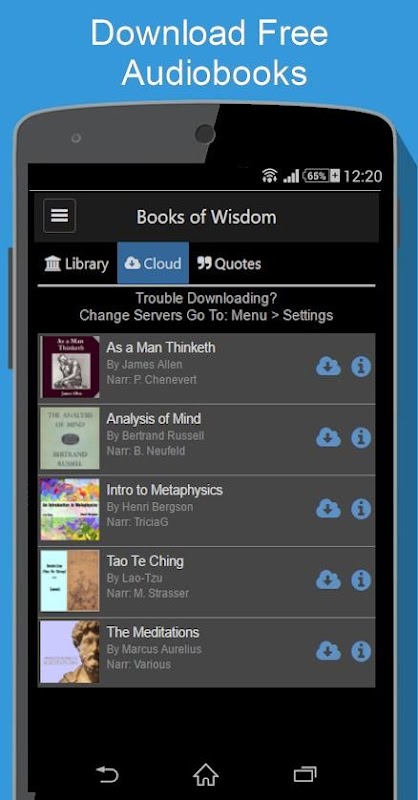
Task: Tap the As a Man Thinketh cover
Action: pyautogui.click(x=70, y=367)
